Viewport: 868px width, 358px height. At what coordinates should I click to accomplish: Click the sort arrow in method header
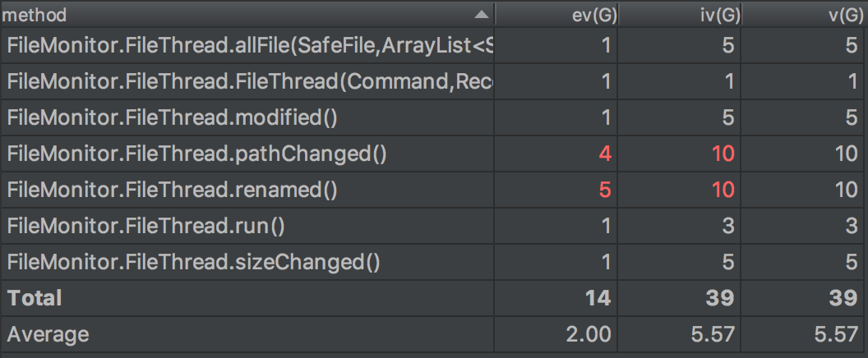point(481,15)
